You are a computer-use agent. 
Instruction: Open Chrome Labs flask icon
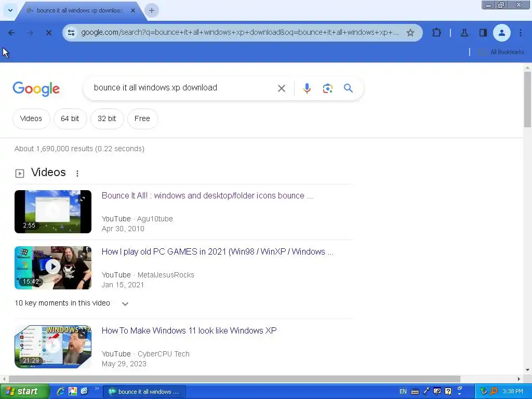[x=464, y=33]
